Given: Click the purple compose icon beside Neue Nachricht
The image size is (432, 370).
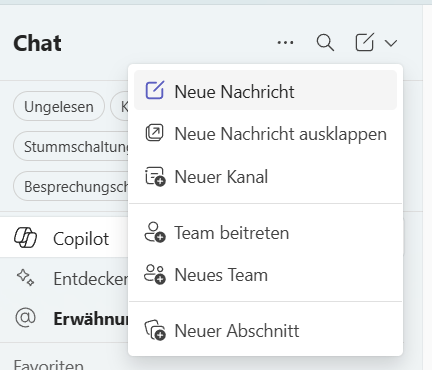Looking at the screenshot, I should click(154, 90).
